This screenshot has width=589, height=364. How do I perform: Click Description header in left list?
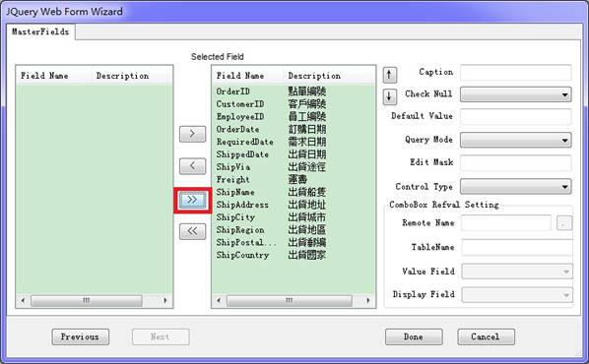coord(131,76)
